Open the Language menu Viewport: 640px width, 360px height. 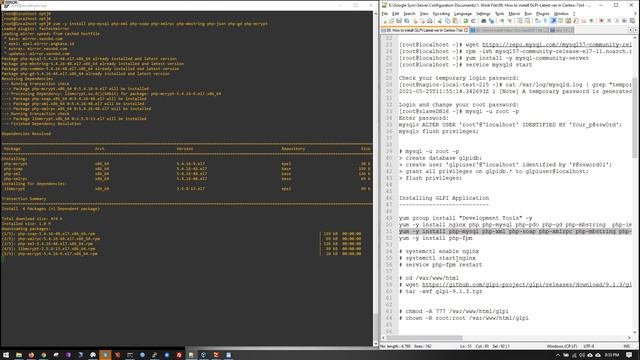(x=463, y=14)
